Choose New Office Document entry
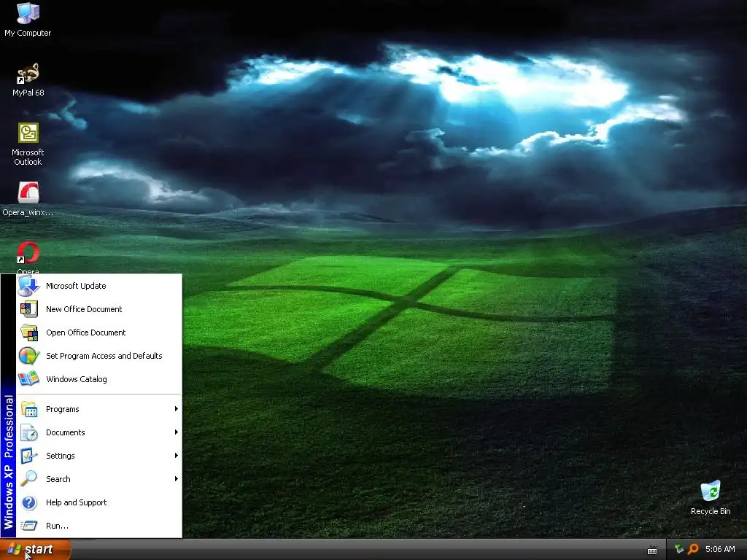The width and height of the screenshot is (747, 560). pos(99,309)
